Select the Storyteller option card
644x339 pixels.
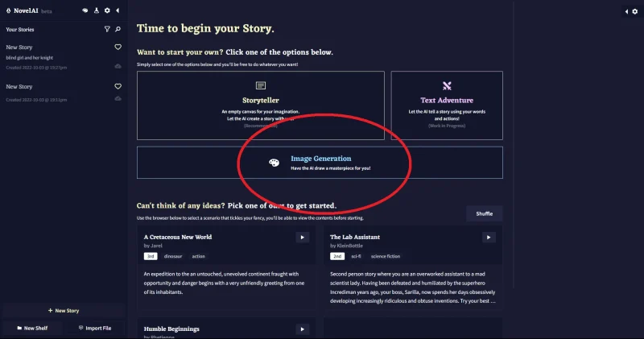click(261, 105)
